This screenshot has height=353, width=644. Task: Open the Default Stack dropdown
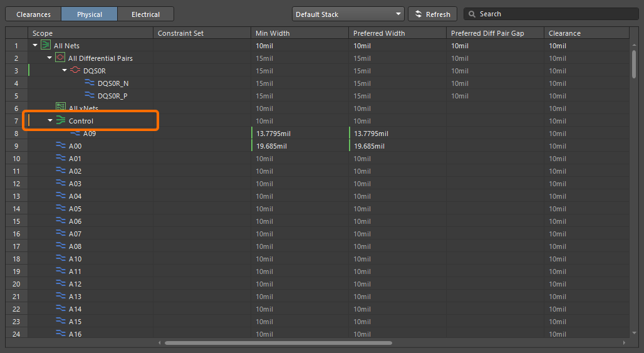pos(348,14)
